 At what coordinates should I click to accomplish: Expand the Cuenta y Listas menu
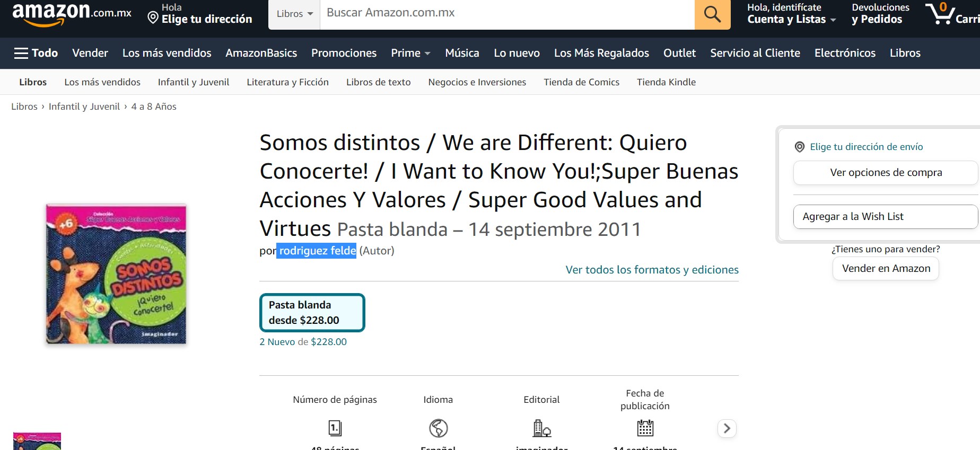pyautogui.click(x=792, y=14)
